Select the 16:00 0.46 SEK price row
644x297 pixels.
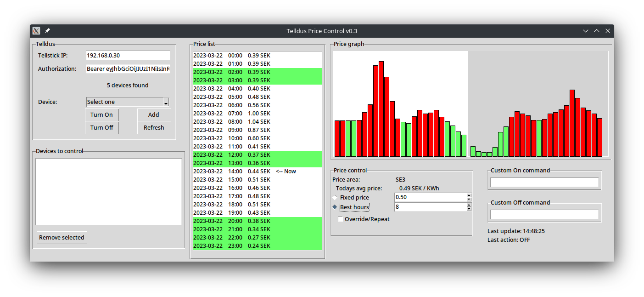(x=258, y=188)
